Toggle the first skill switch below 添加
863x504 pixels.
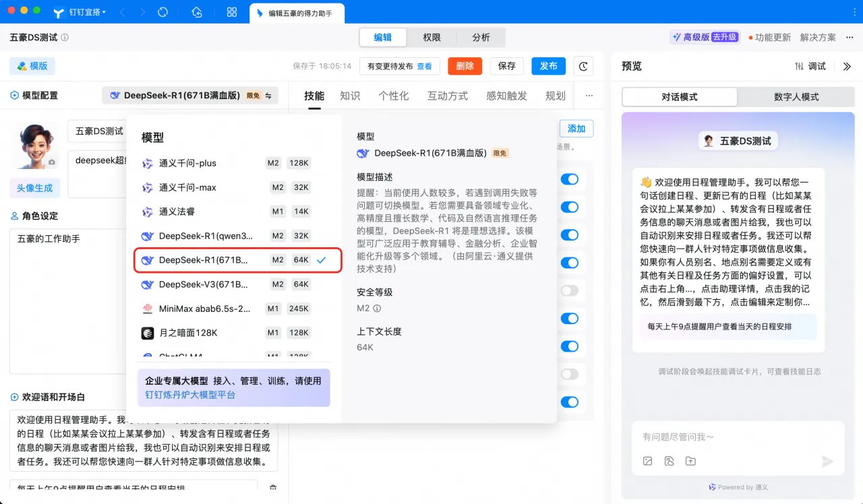(570, 179)
